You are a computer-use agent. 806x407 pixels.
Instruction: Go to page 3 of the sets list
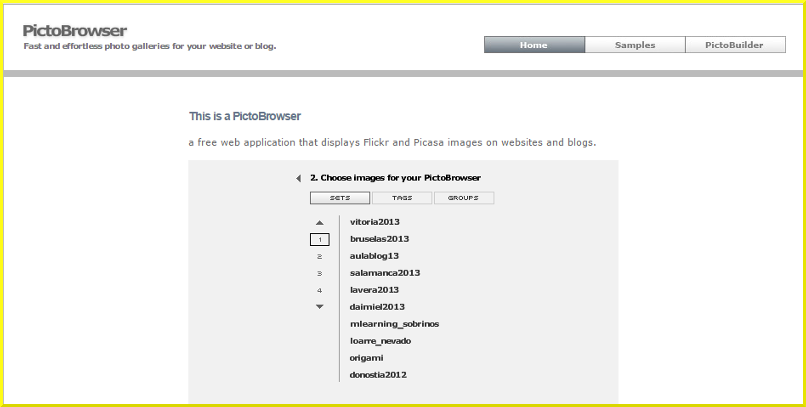[319, 273]
